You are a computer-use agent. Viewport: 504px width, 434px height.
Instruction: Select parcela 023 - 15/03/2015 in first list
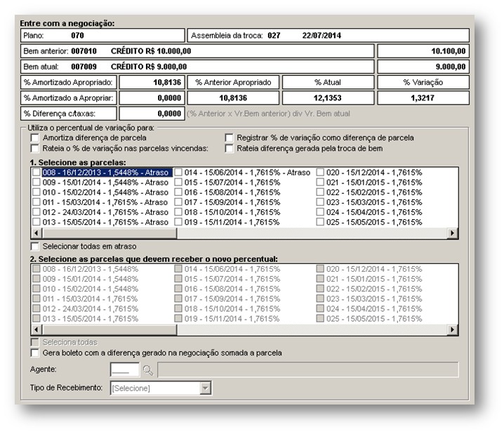coord(320,202)
